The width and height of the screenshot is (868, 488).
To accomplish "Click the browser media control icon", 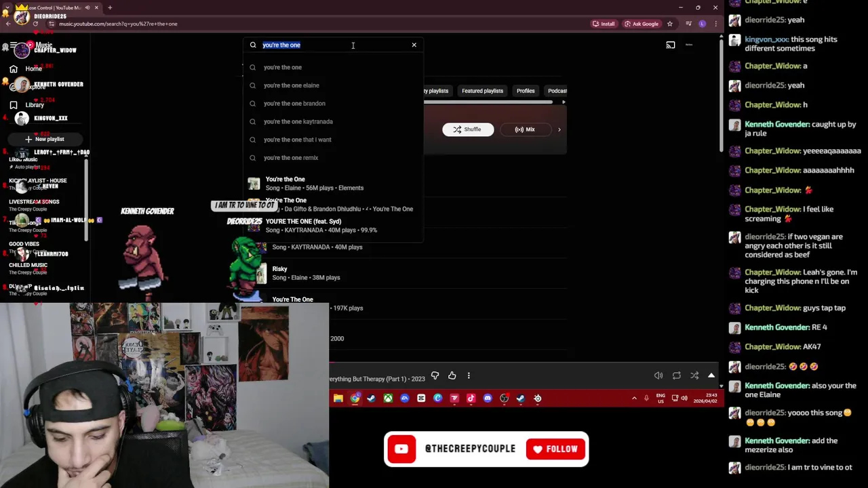I will point(688,24).
